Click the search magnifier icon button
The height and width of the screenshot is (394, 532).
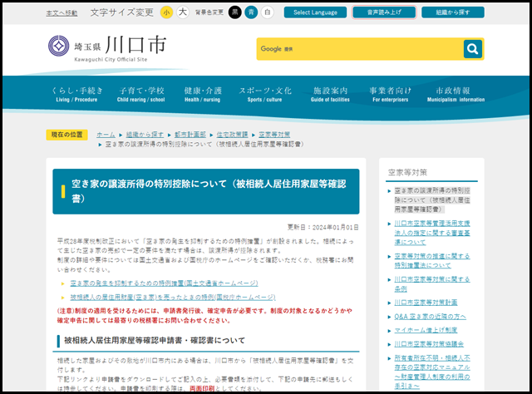pos(473,49)
